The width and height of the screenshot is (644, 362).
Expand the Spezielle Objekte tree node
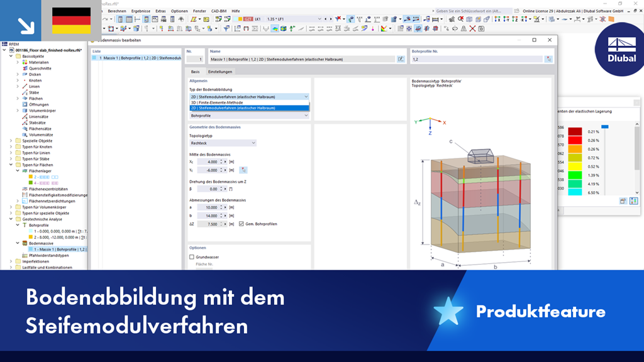[11, 141]
